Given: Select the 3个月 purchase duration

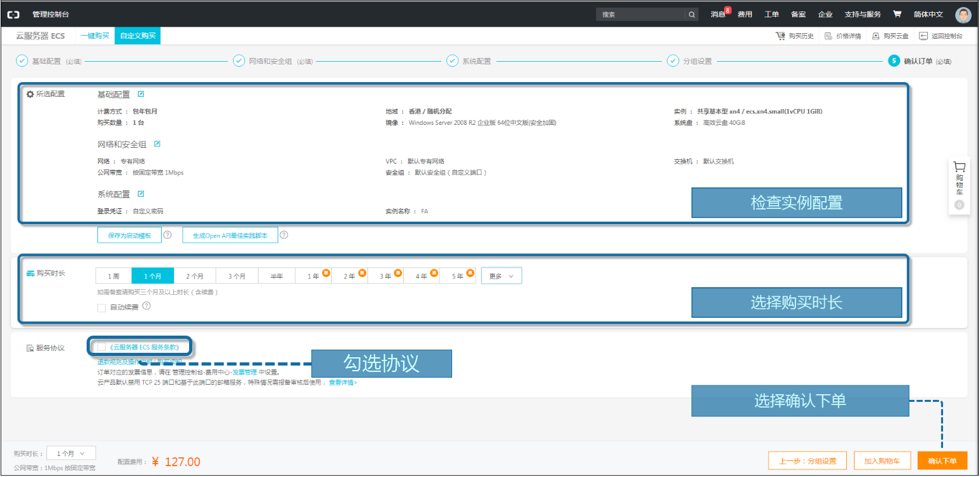Looking at the screenshot, I should pos(237,276).
